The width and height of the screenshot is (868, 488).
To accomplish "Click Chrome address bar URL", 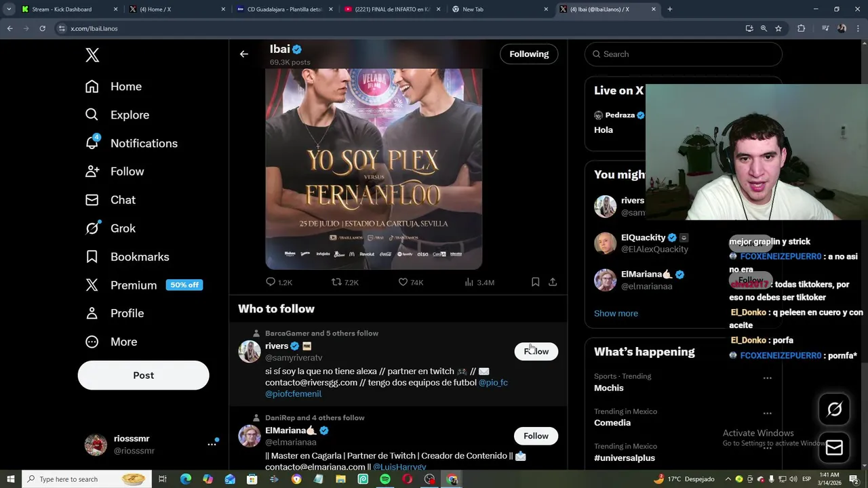I will coord(94,28).
